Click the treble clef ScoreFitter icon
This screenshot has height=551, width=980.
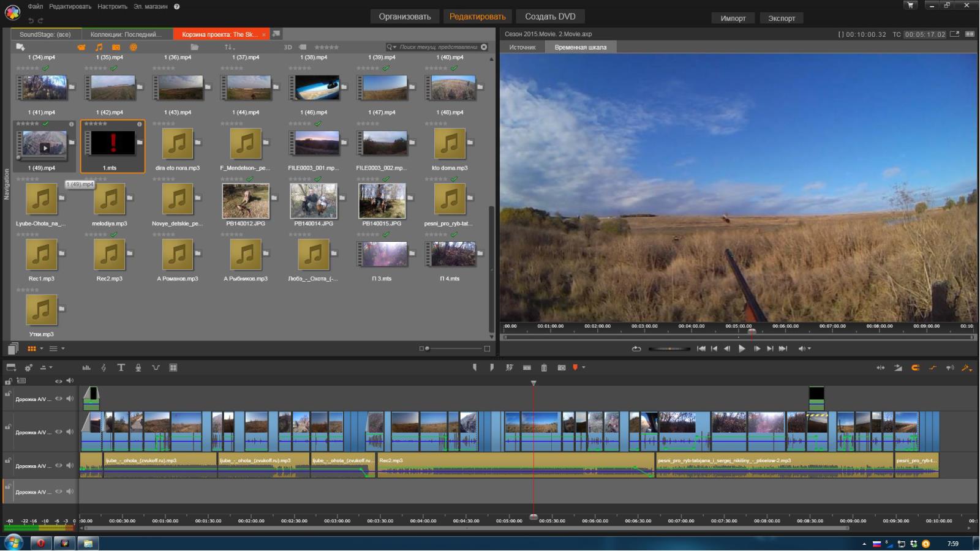(104, 367)
